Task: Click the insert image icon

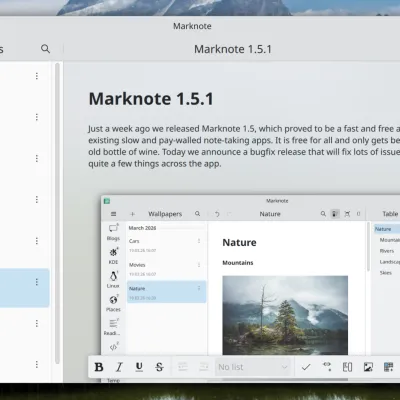Action: (368, 367)
